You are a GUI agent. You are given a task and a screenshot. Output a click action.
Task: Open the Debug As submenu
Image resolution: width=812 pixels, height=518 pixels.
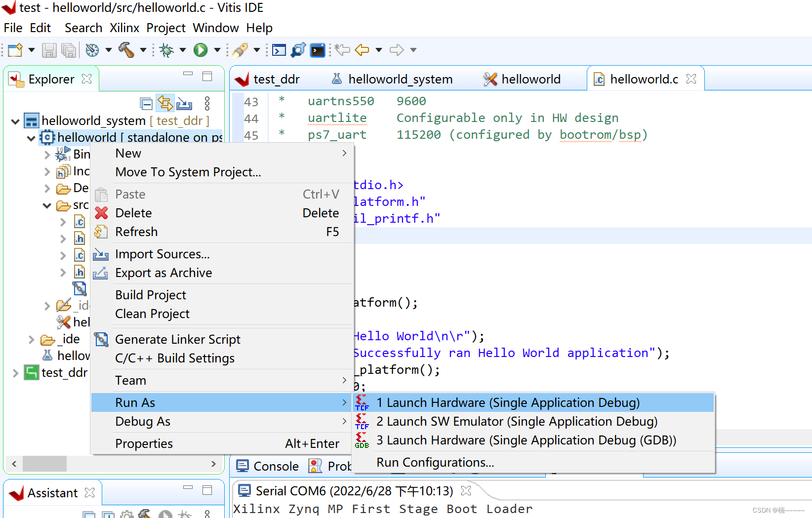[222, 421]
